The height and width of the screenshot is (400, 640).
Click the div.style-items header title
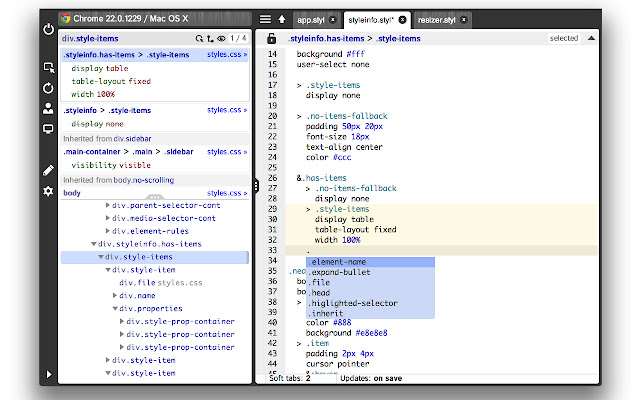pos(90,38)
